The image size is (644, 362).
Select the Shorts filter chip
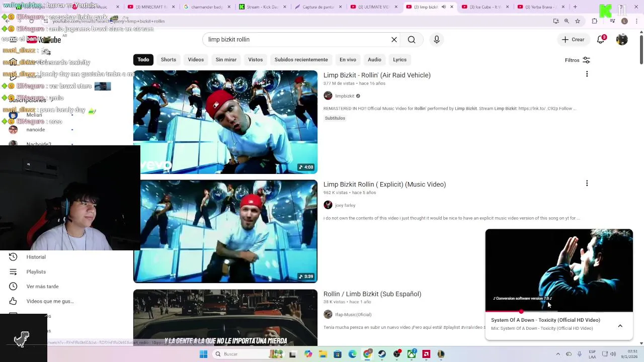pos(169,60)
